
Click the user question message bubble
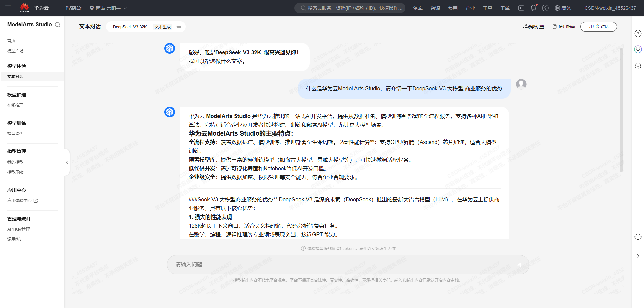[x=404, y=89]
